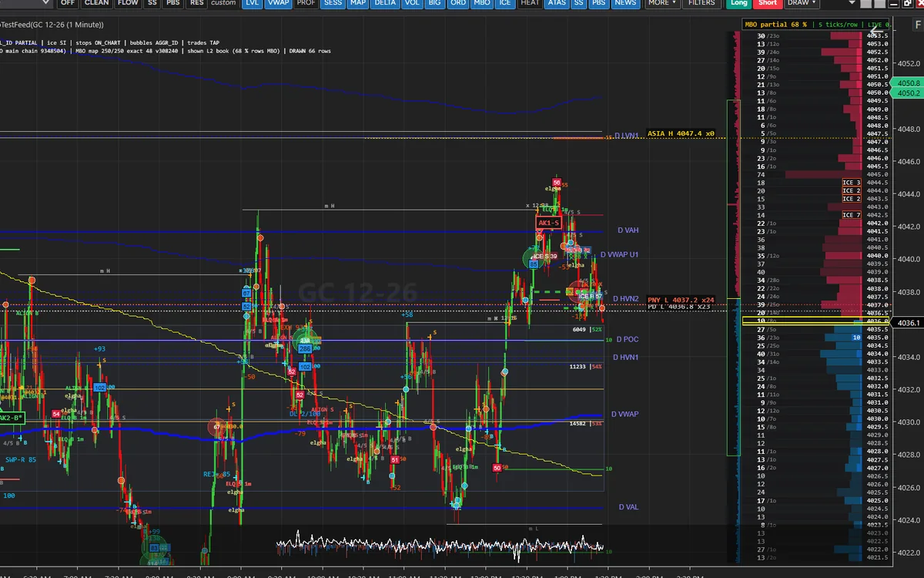Image resolution: width=924 pixels, height=578 pixels.
Task: Toggle the MBO overlay
Action: (481, 3)
